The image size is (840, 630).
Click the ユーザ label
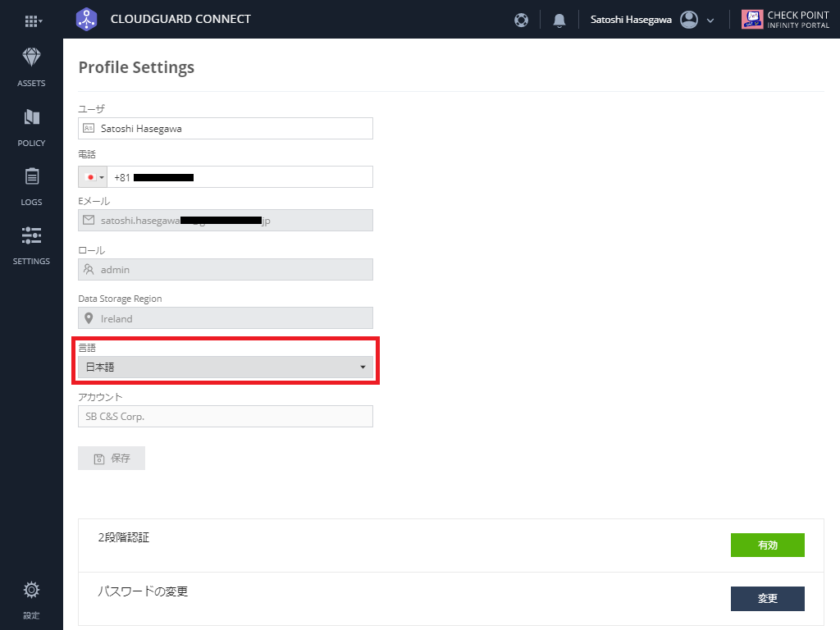point(92,109)
